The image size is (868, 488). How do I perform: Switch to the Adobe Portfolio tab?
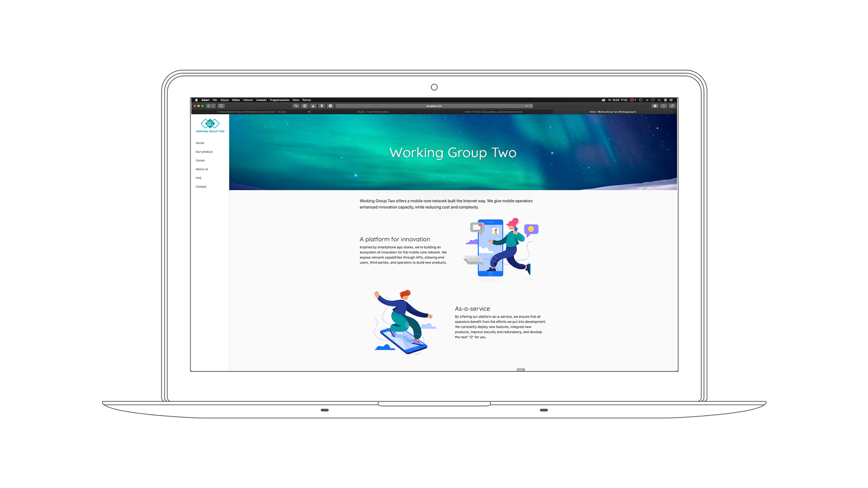click(493, 112)
